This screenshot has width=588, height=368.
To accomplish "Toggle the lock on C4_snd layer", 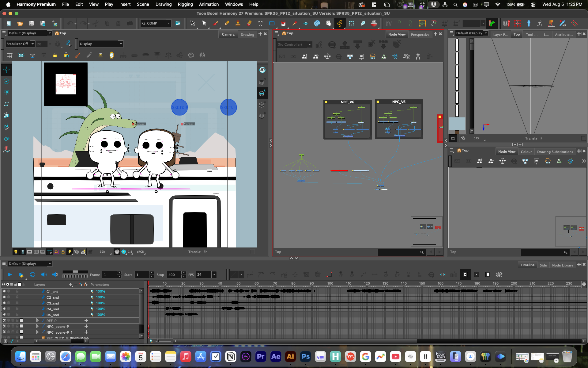I will [x=17, y=309].
